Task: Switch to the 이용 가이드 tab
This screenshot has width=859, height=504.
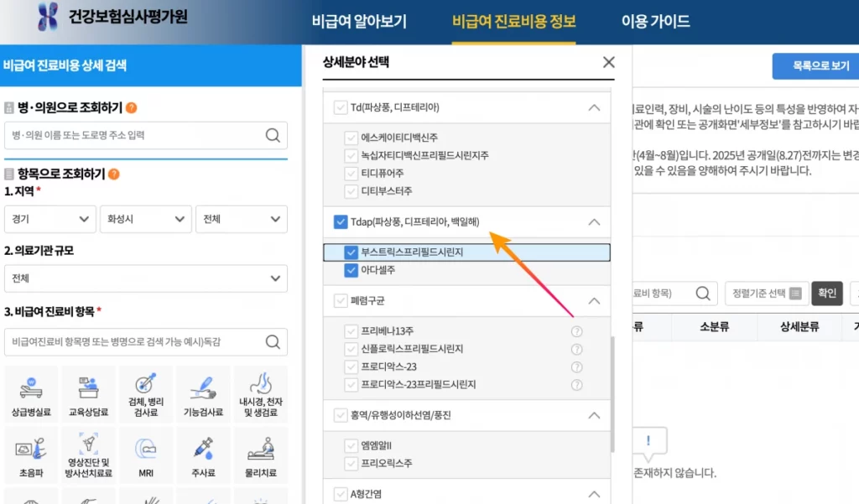Action: click(x=656, y=23)
